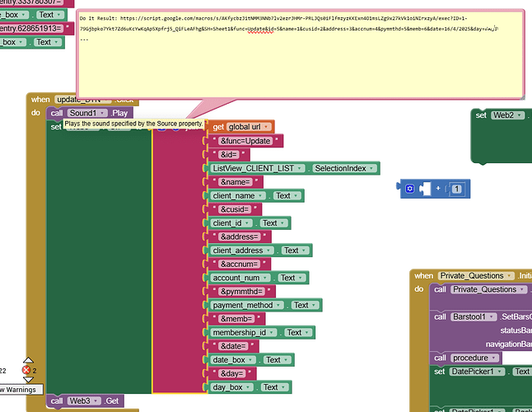Image resolution: width=532 pixels, height=412 pixels.
Task: Open Private_Questions dropdown in the when block
Action: click(x=509, y=275)
